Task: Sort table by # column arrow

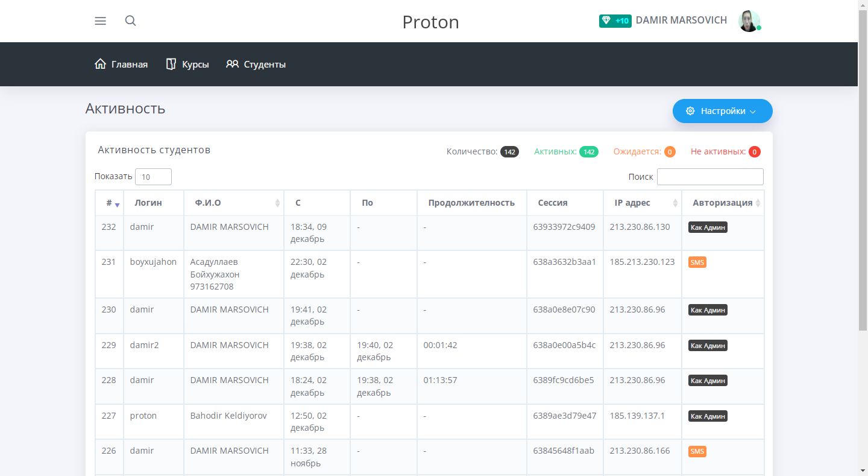Action: point(117,204)
